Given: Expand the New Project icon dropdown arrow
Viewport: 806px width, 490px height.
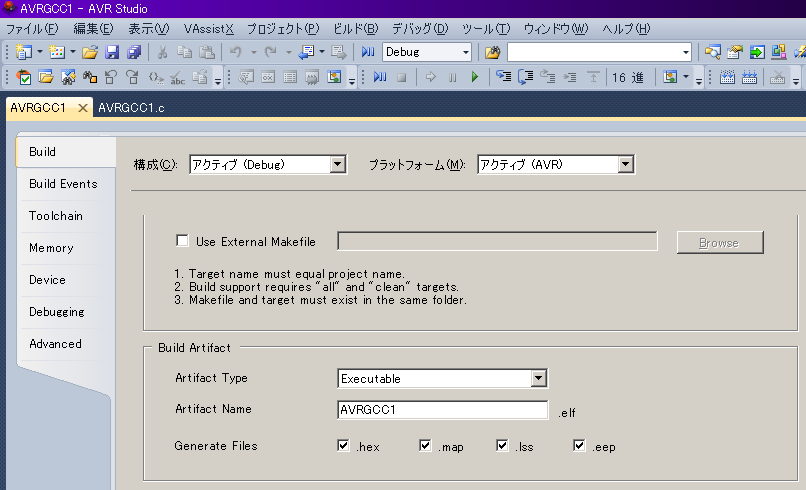Looking at the screenshot, I should coord(40,52).
